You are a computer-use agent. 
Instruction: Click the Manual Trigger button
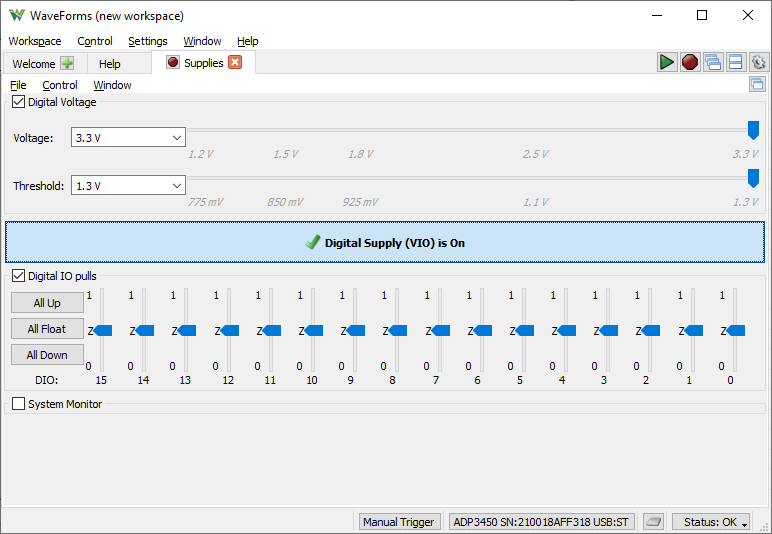(x=398, y=522)
